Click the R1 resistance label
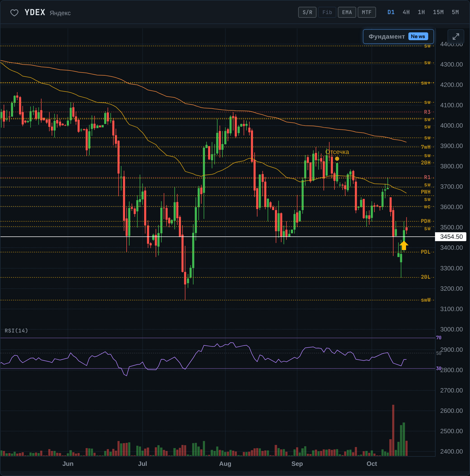This screenshot has height=476, width=470. 427,177
